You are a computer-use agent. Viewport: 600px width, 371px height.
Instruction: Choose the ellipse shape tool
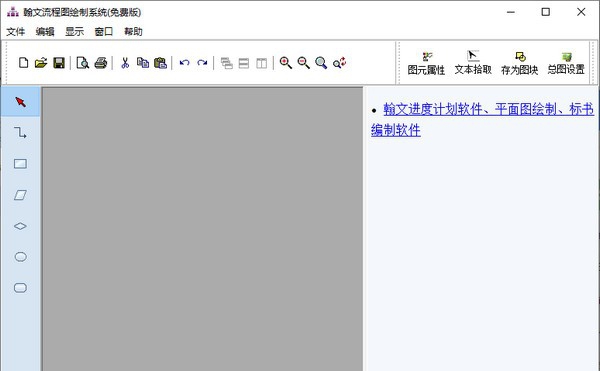20,257
